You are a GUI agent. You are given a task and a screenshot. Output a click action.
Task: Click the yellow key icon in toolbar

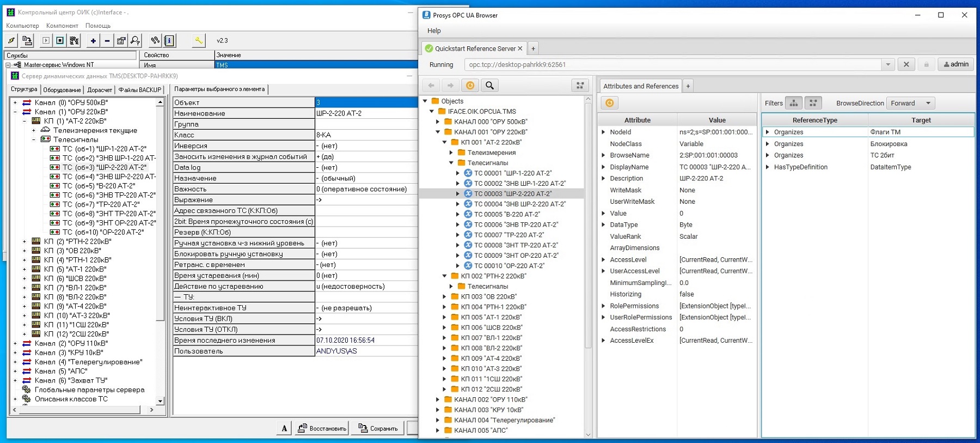point(198,40)
